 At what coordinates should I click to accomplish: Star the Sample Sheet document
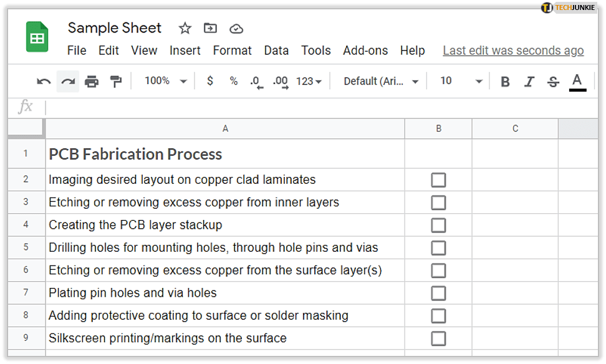pos(185,28)
